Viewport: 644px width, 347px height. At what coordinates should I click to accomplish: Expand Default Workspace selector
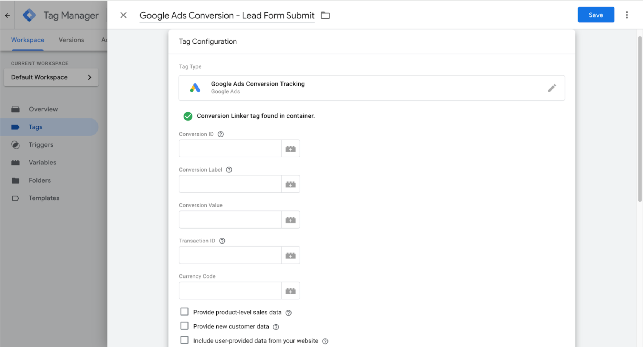(x=51, y=77)
